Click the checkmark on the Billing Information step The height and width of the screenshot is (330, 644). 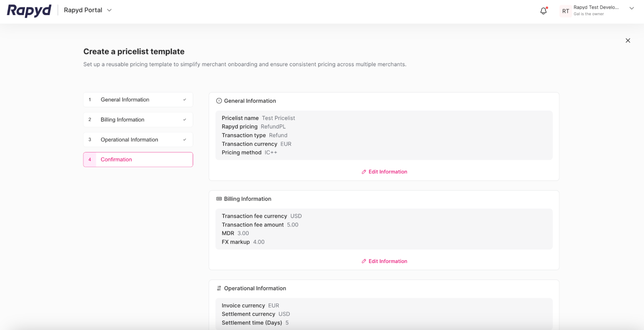point(184,119)
